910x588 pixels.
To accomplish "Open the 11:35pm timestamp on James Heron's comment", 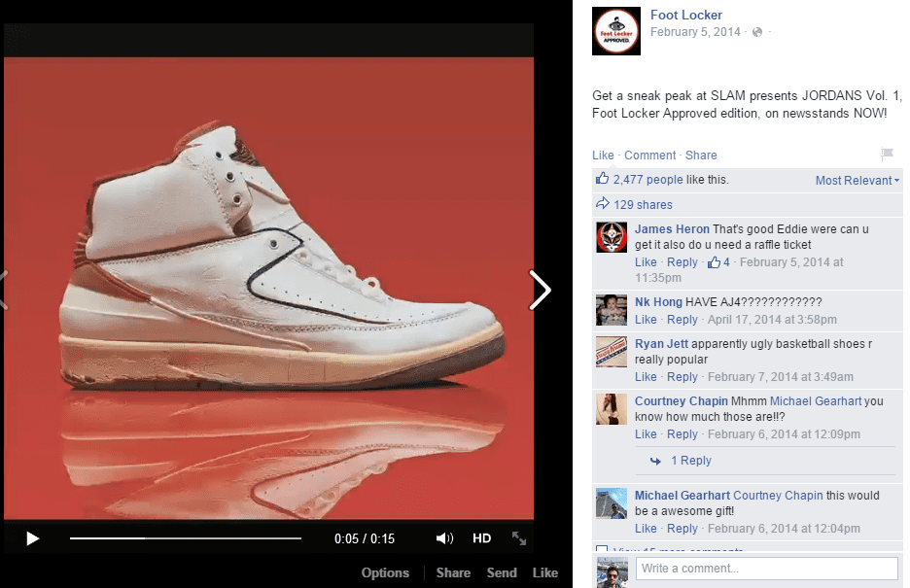I will [x=739, y=269].
